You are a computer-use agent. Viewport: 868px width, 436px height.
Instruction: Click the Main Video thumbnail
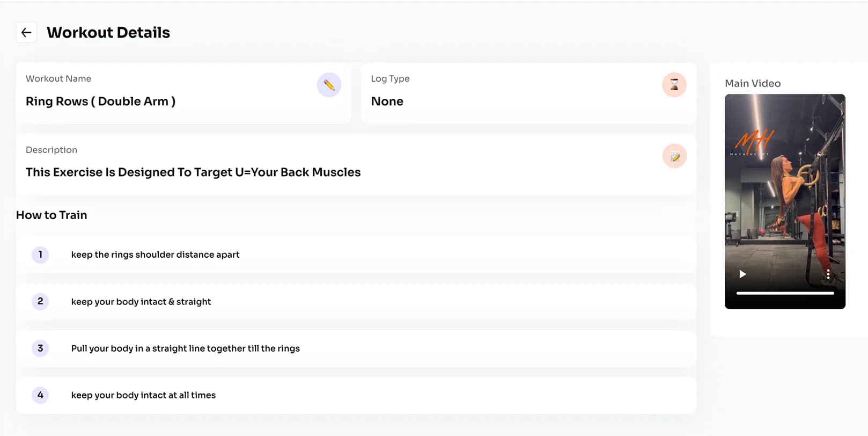click(785, 201)
